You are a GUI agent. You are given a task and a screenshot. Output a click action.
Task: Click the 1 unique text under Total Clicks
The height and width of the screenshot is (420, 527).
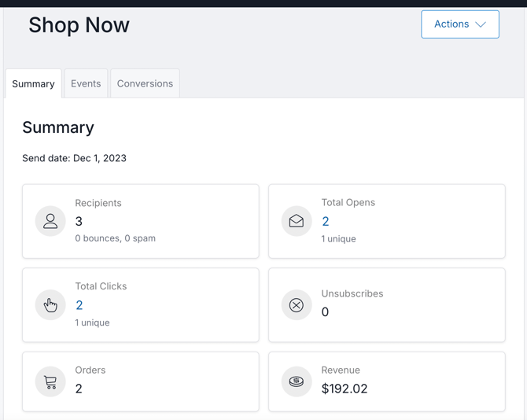pyautogui.click(x=92, y=322)
